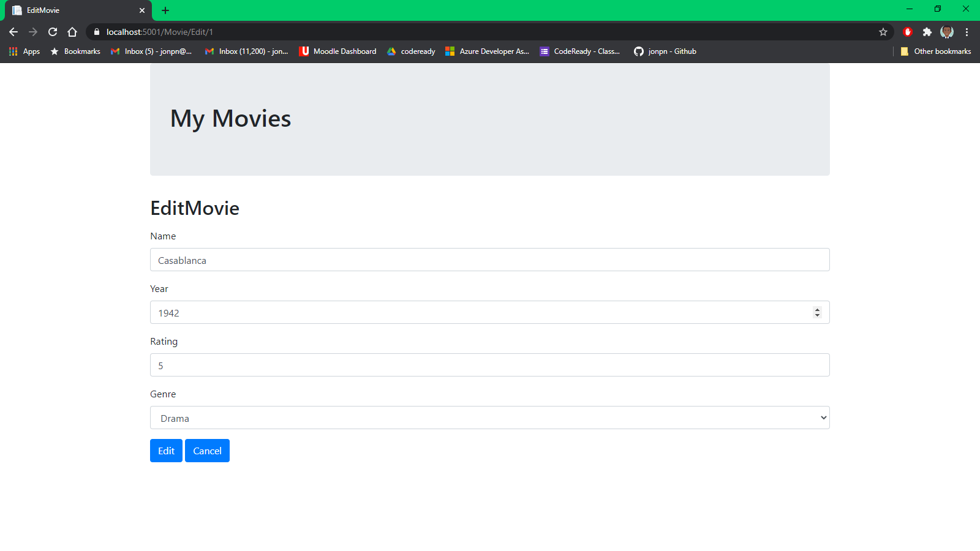Image resolution: width=980 pixels, height=551 pixels.
Task: Open Gmail Inbox (5) bookmark
Action: [x=153, y=51]
